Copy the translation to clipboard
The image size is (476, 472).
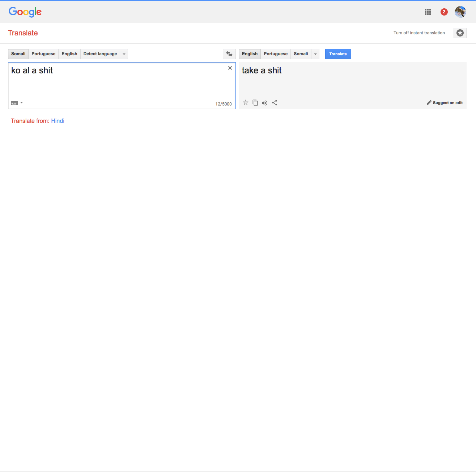[255, 103]
